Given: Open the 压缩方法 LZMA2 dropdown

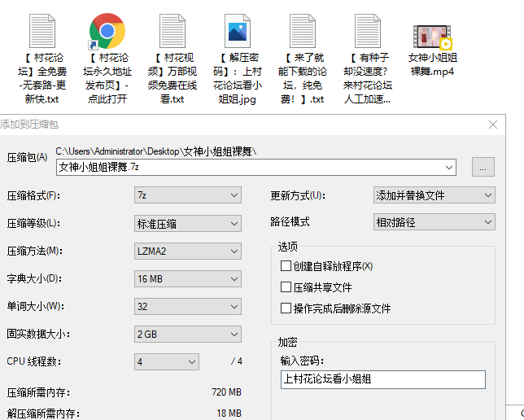Looking at the screenshot, I should click(x=188, y=251).
